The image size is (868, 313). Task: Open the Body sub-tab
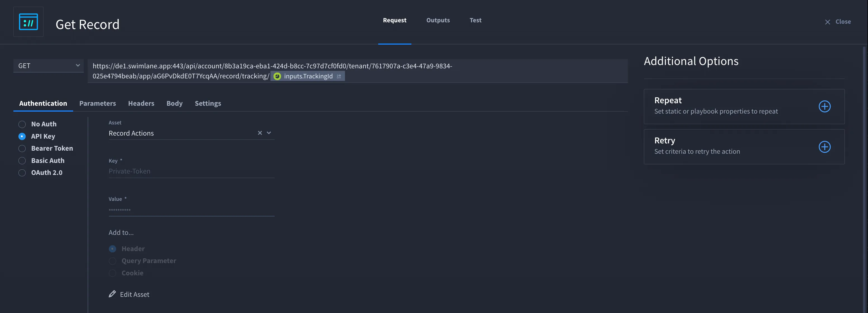tap(174, 103)
